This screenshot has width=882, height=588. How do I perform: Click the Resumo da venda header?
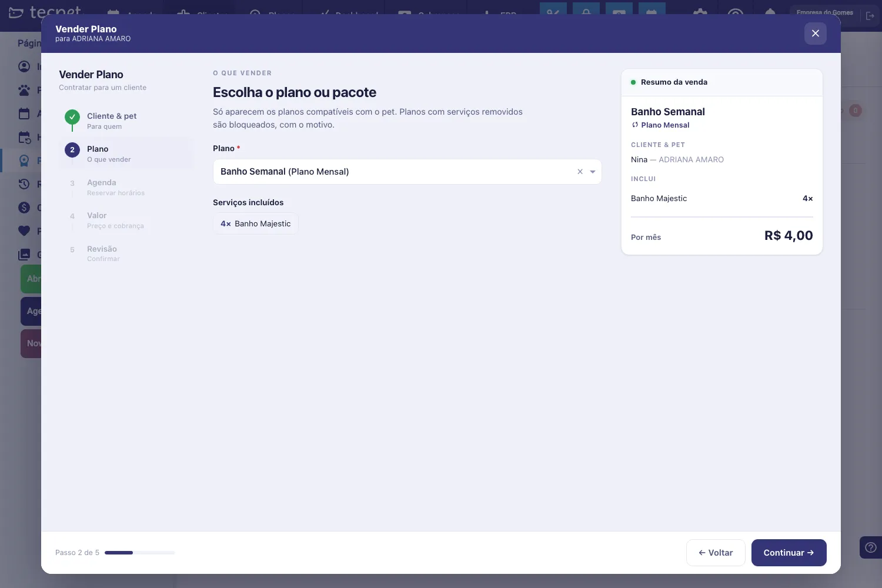721,82
